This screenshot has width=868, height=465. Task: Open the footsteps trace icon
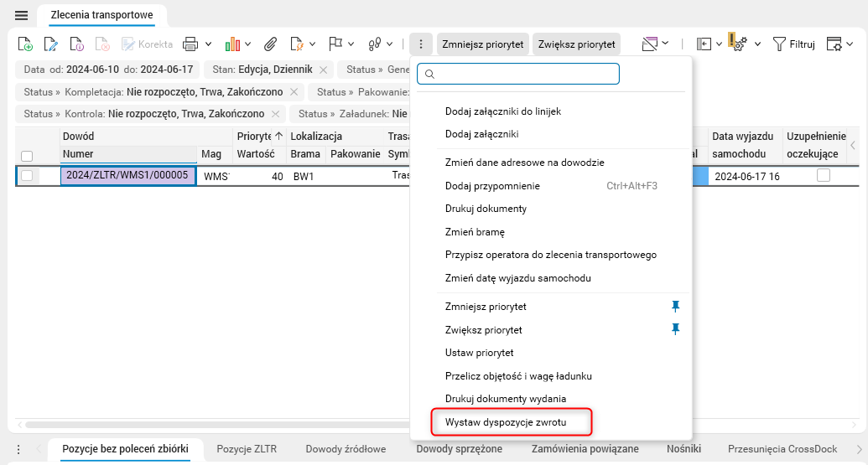[375, 44]
